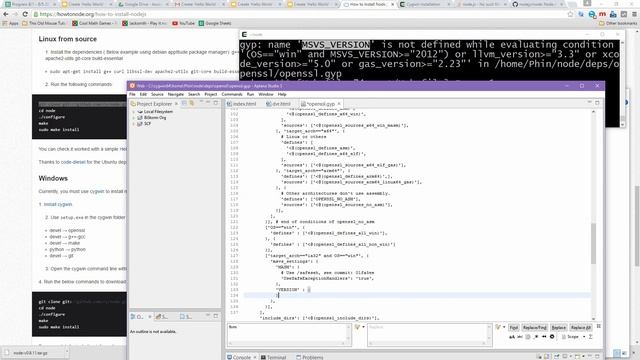Switch to the dvr.html editor tab

tap(278, 104)
